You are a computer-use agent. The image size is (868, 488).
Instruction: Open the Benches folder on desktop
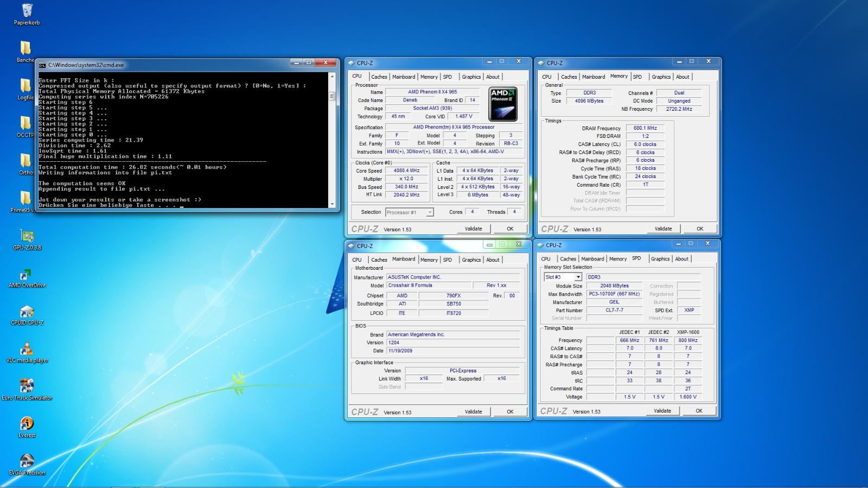click(x=25, y=48)
